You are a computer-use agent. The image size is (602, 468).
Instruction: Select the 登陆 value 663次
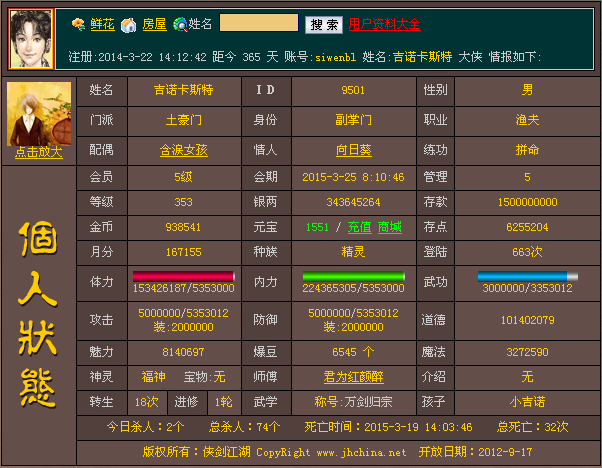tap(528, 252)
